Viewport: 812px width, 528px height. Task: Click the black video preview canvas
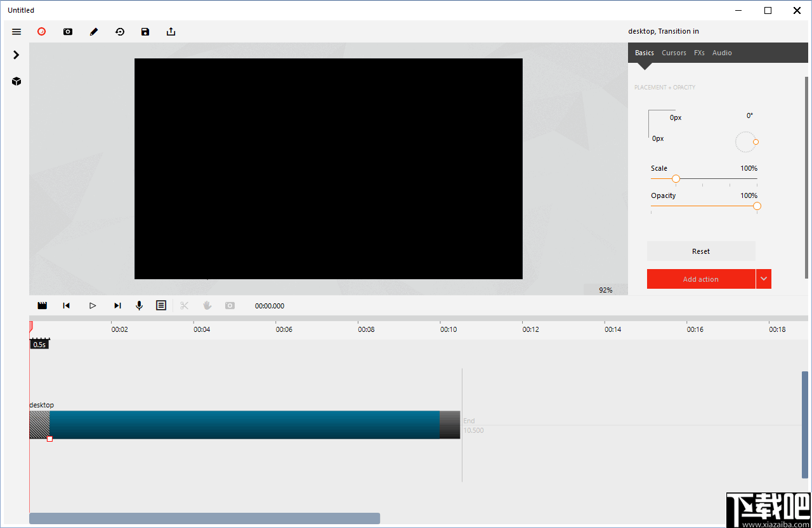coord(329,169)
